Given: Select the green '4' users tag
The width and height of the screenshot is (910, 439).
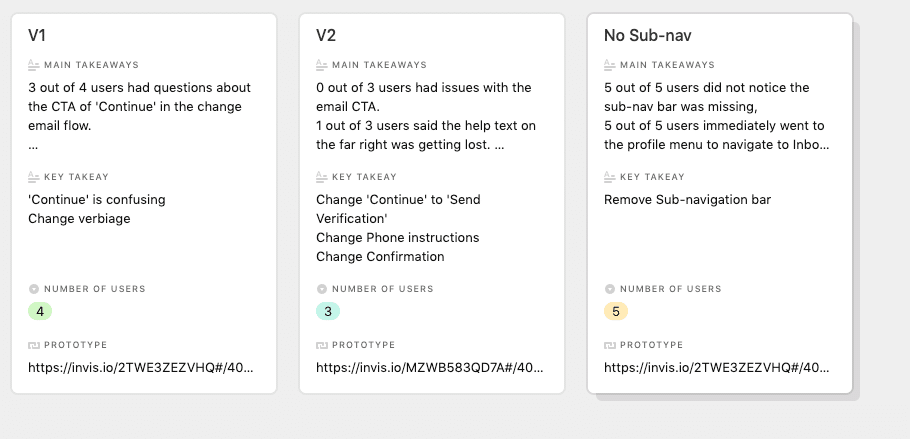Looking at the screenshot, I should tap(40, 312).
